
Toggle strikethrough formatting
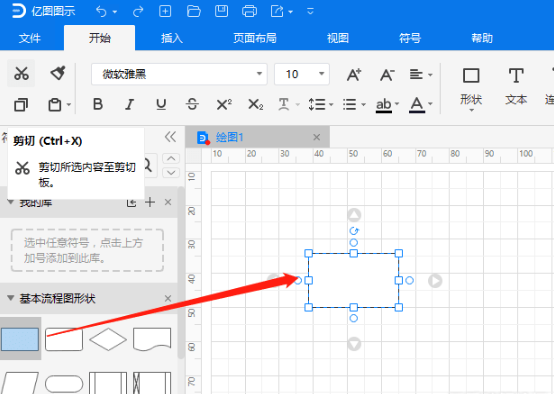[192, 104]
